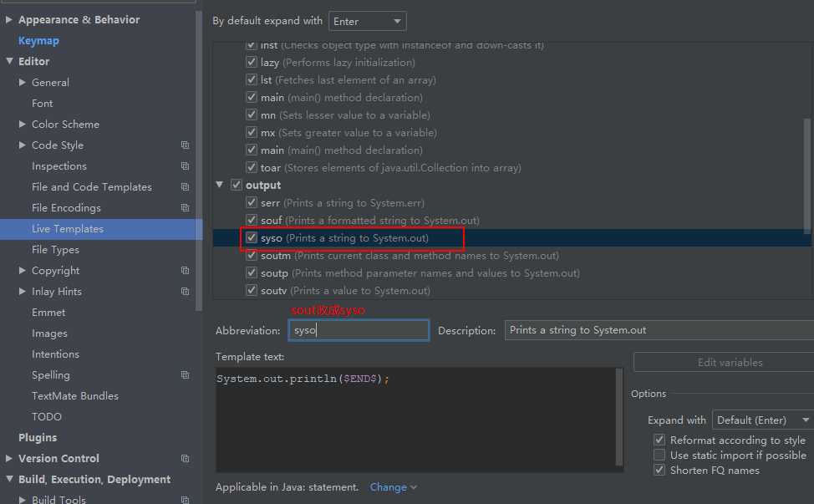Click the icon beside File and Code Templates
The height and width of the screenshot is (504, 814).
[185, 187]
